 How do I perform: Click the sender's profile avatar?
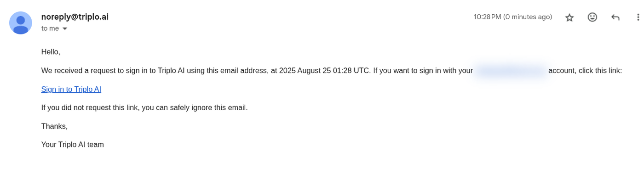tap(21, 23)
